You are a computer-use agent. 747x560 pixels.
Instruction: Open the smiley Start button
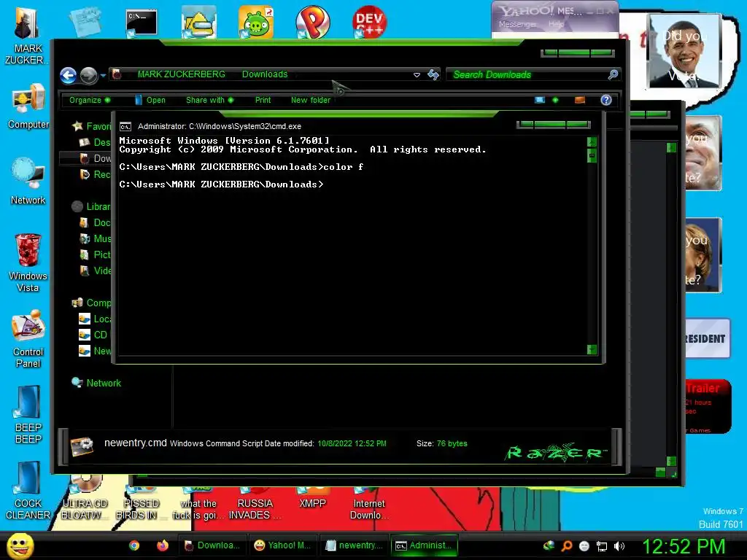(20, 545)
